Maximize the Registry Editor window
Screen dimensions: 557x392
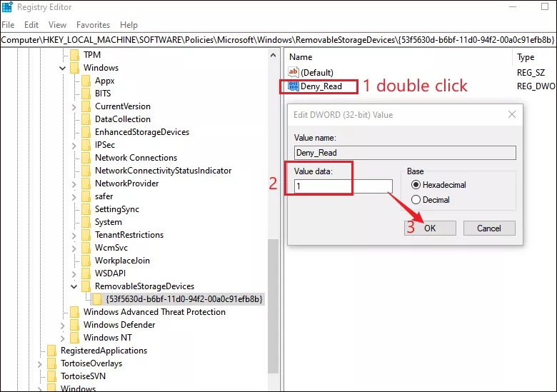(545, 6)
